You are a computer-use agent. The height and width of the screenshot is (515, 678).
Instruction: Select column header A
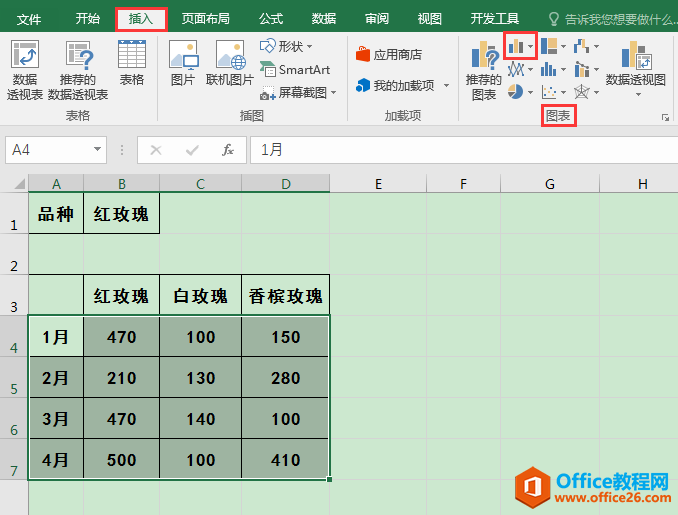point(56,184)
